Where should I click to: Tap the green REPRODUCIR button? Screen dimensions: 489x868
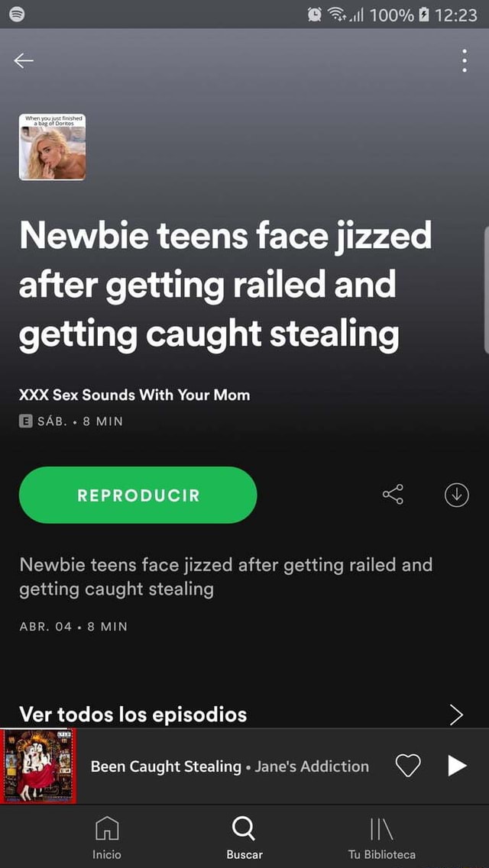138,495
